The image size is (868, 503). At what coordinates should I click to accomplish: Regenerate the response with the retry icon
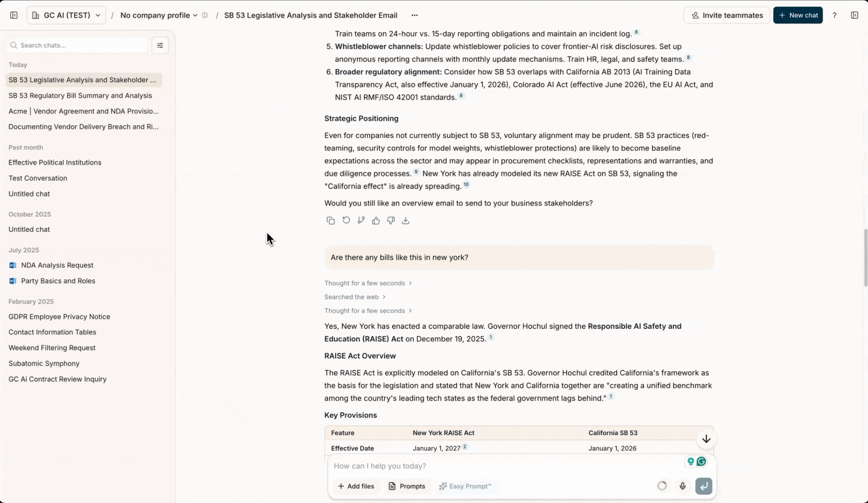(346, 220)
